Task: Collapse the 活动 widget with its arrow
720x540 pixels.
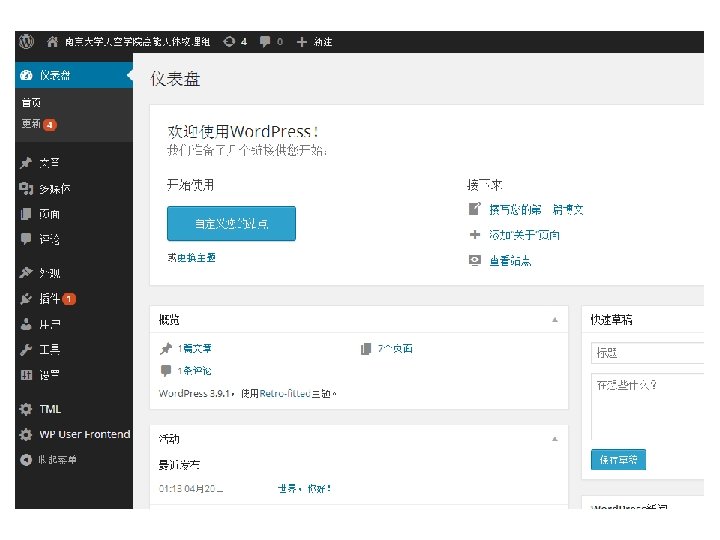Action: point(555,439)
